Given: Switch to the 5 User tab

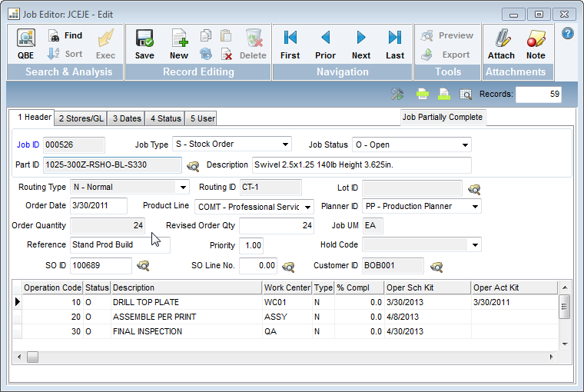Looking at the screenshot, I should 201,118.
